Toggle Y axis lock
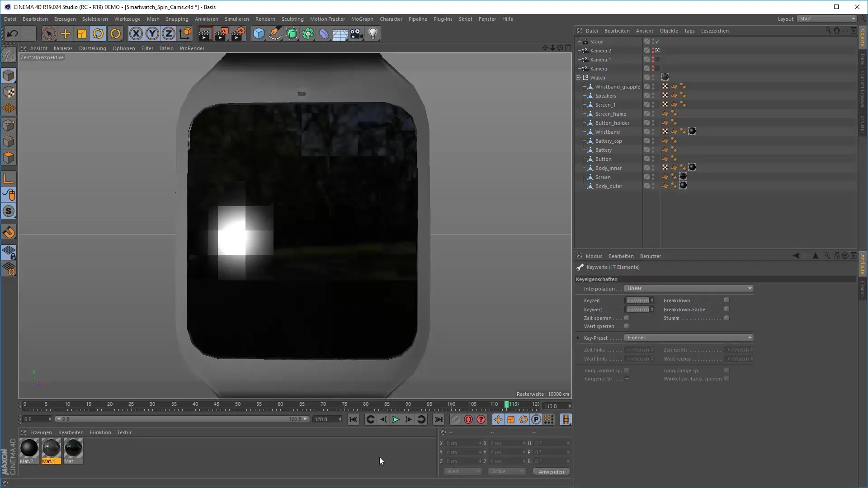The image size is (868, 488). tap(152, 33)
